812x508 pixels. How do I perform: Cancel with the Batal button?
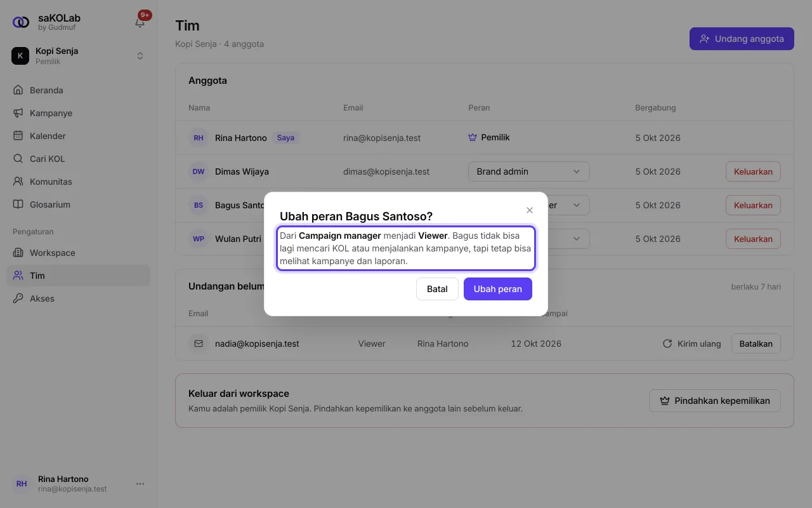(x=437, y=289)
